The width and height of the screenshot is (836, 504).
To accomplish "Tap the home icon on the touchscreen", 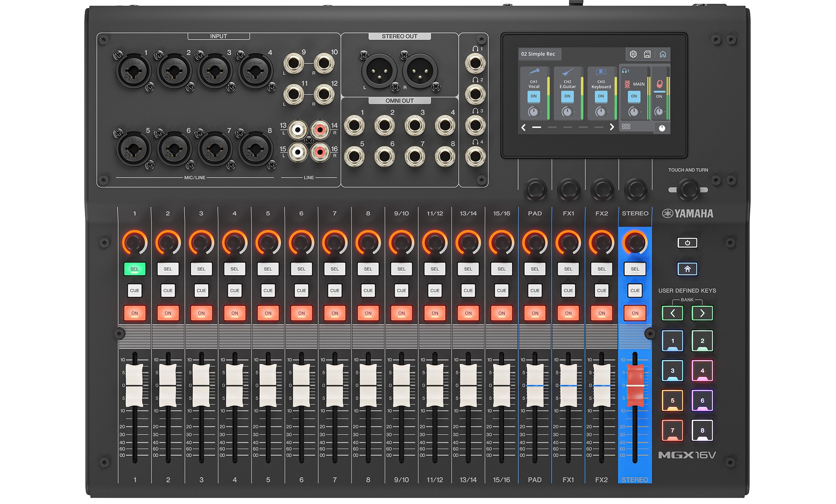I will pos(663,54).
